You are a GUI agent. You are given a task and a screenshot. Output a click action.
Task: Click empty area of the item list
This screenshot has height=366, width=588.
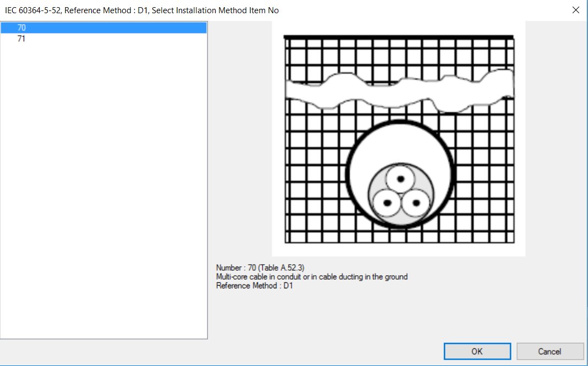tap(103, 193)
